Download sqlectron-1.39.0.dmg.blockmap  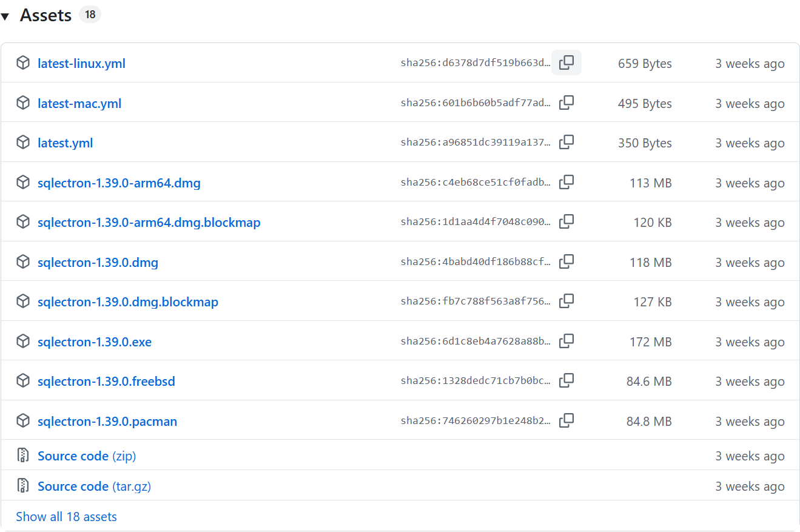click(x=128, y=302)
